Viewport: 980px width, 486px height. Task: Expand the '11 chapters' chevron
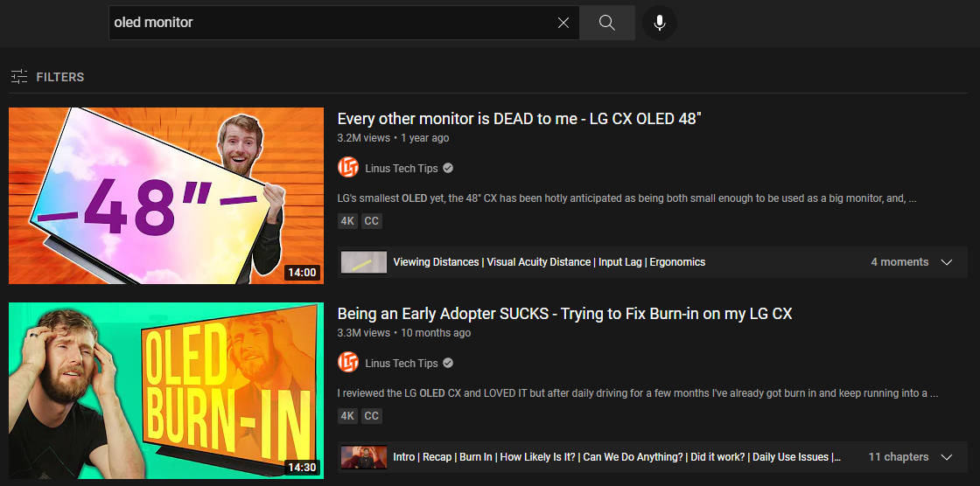click(947, 457)
